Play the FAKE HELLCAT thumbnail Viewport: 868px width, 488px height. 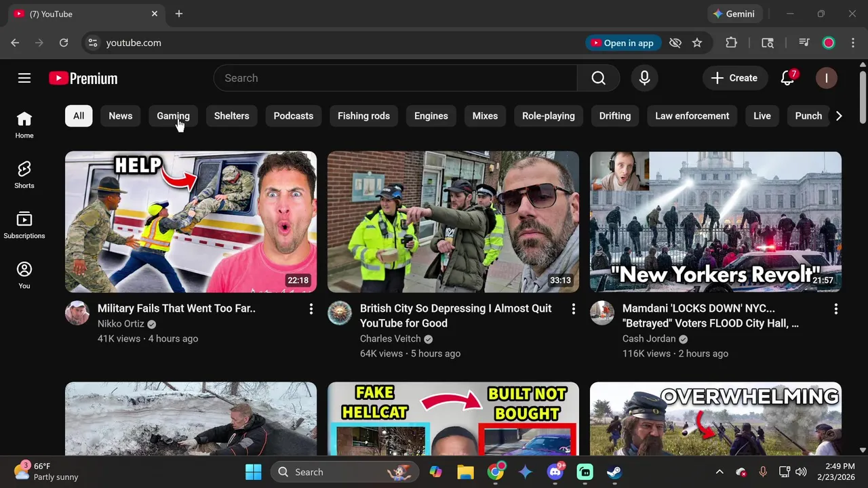tap(453, 418)
